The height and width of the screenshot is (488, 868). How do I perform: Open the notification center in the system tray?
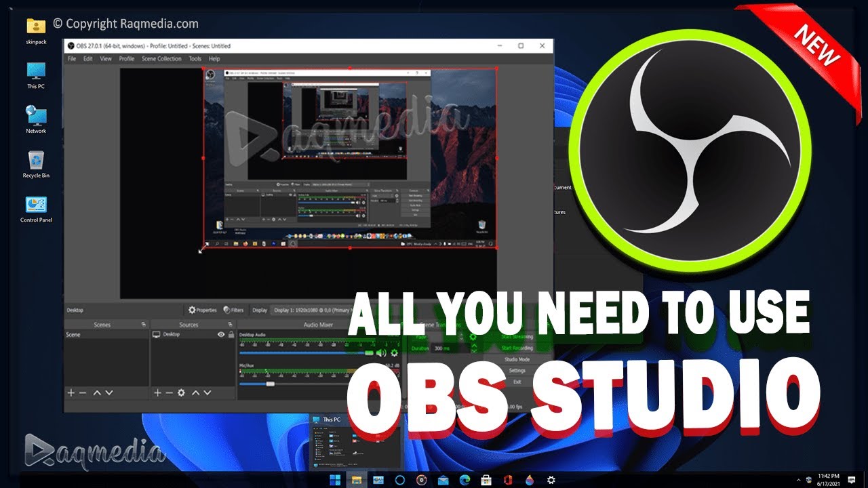point(852,480)
